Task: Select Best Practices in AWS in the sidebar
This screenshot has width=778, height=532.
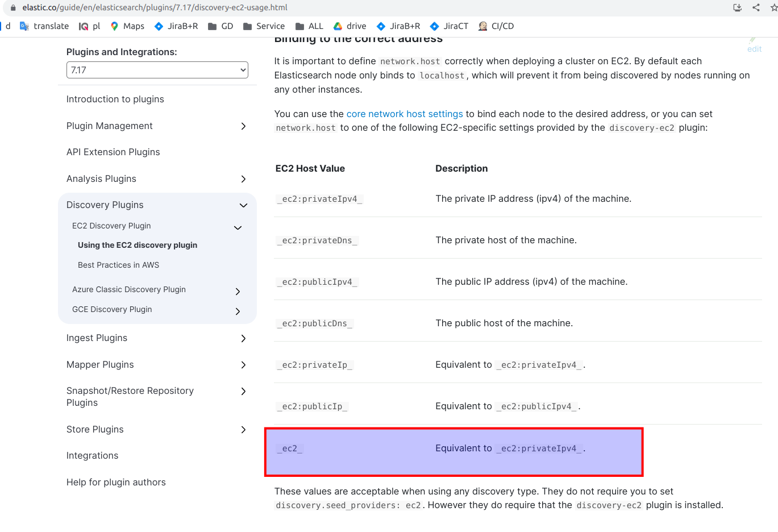Action: [x=118, y=265]
